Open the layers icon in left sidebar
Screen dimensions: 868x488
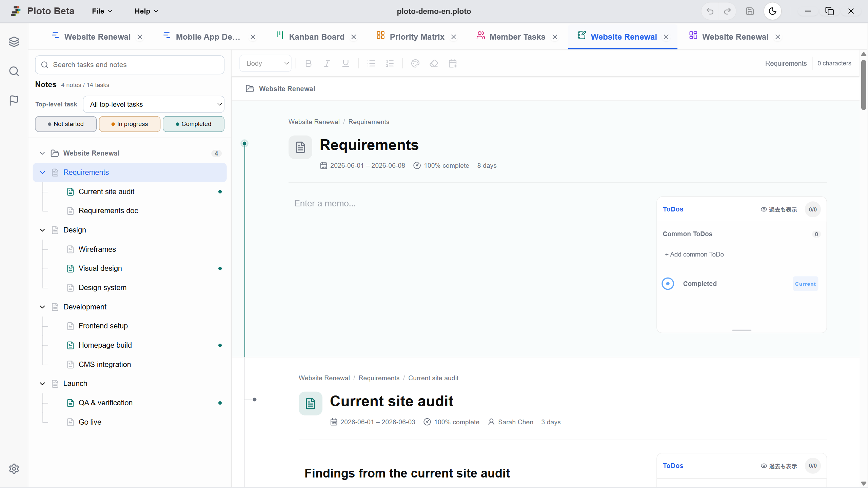[x=14, y=42]
